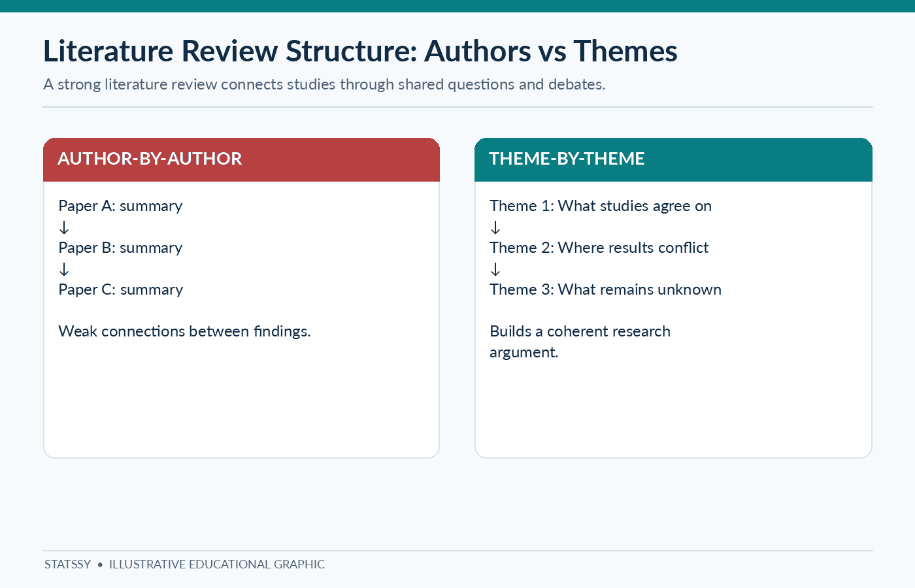This screenshot has width=915, height=588.
Task: Click the "STATSSY" footer label
Action: [68, 564]
